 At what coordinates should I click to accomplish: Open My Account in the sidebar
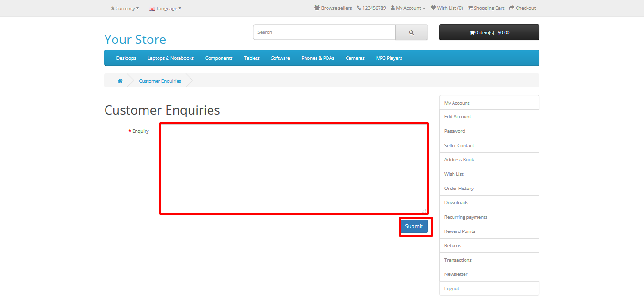(x=489, y=103)
